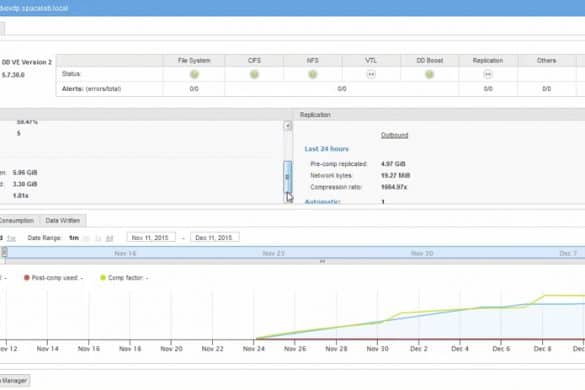Click the grip under the blue range bar
Screen dimensions: 585x390
coord(322,262)
